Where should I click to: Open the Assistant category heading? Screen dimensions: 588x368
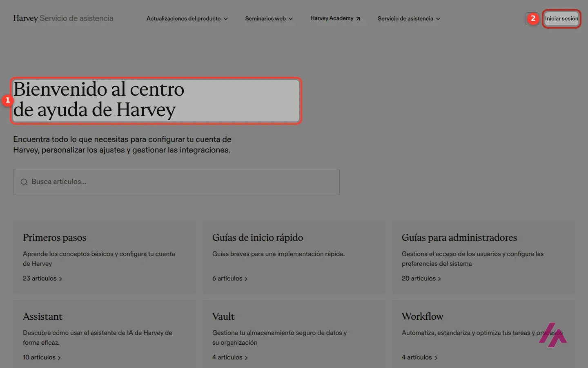coord(42,316)
